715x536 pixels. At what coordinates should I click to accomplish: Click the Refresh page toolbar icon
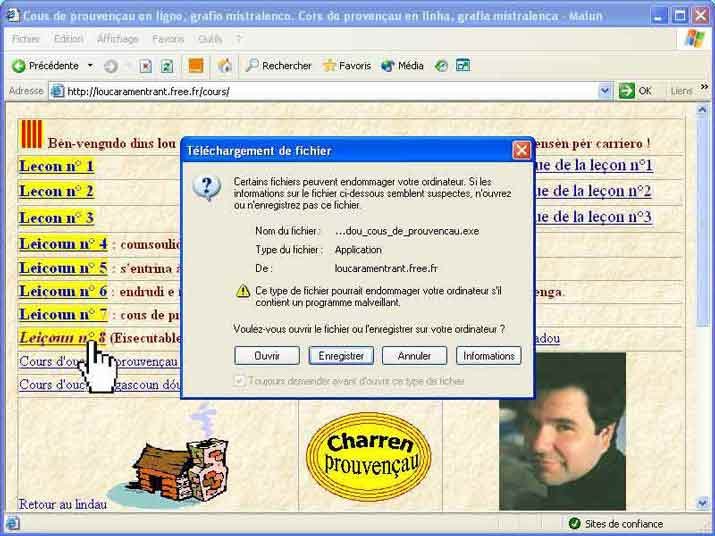167,66
